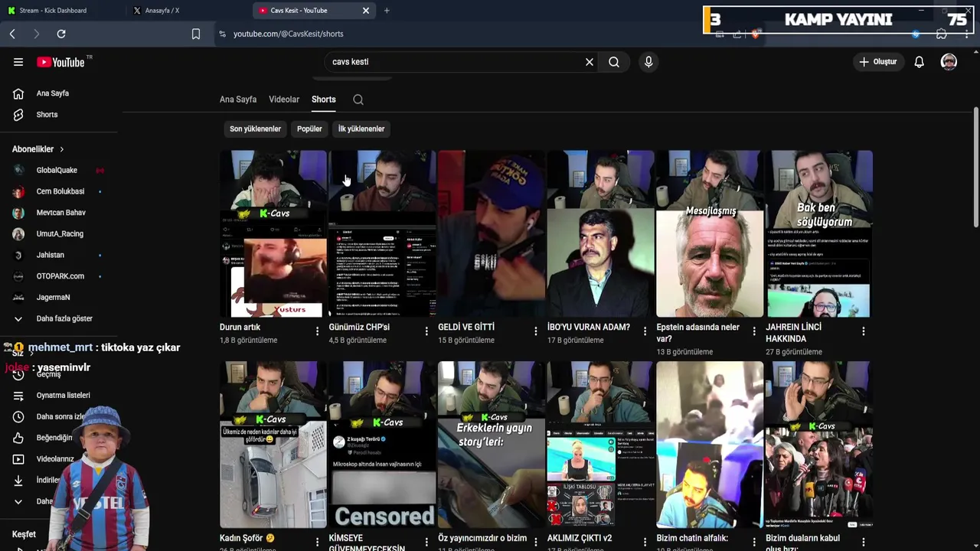This screenshot has height=551, width=980.
Task: Bookmark this page icon
Action: [x=196, y=34]
